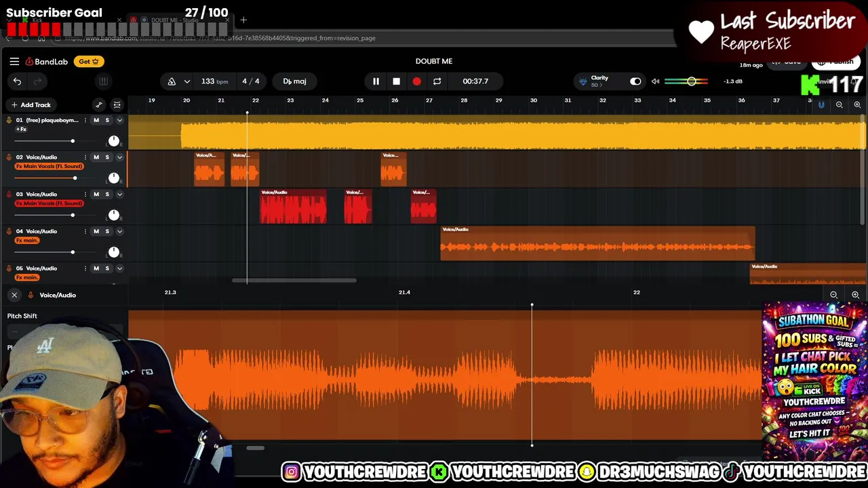Click the collapse track heights icon
Screen dimensions: 868x488
coord(117,104)
